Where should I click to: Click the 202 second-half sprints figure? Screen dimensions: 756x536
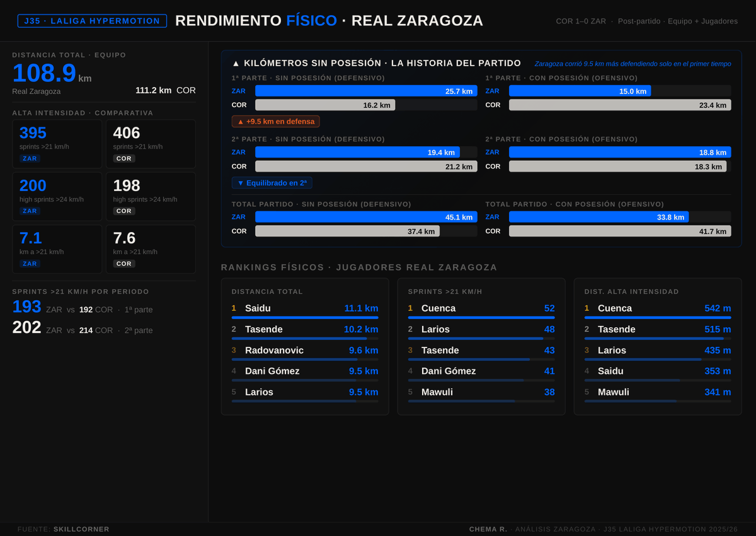26,327
